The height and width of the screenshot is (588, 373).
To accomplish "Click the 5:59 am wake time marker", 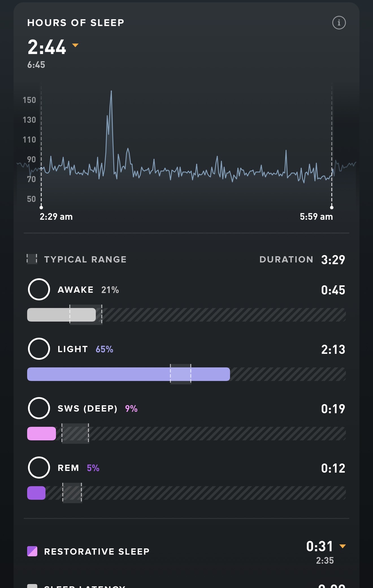I will (332, 208).
